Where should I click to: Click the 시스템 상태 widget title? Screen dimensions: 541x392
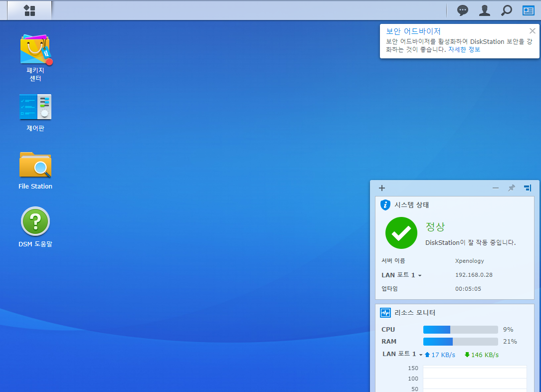tap(411, 205)
